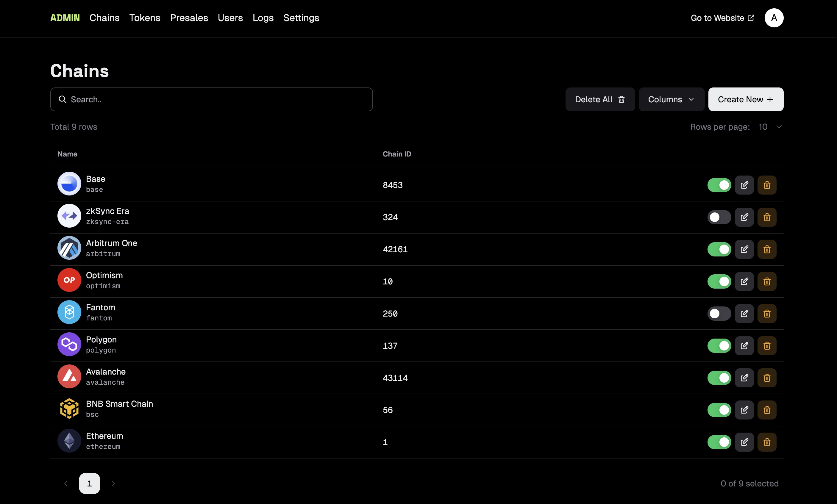Click the Chain ID value 43114
Screen dimensions: 837x504
[x=395, y=378]
